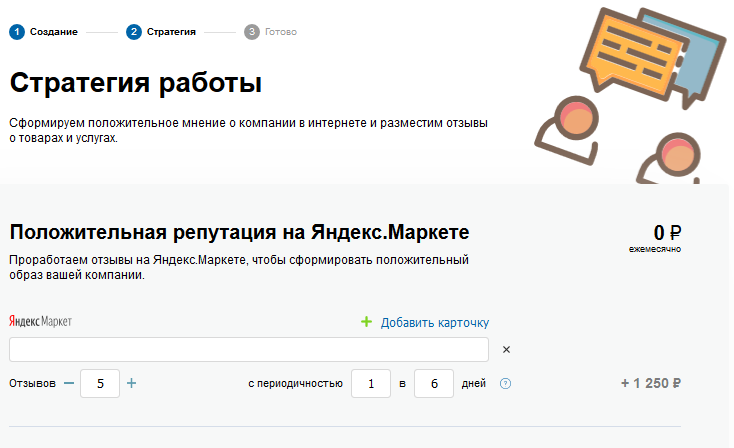Select step 2 Стратегия
734x448 pixels.
coord(161,32)
